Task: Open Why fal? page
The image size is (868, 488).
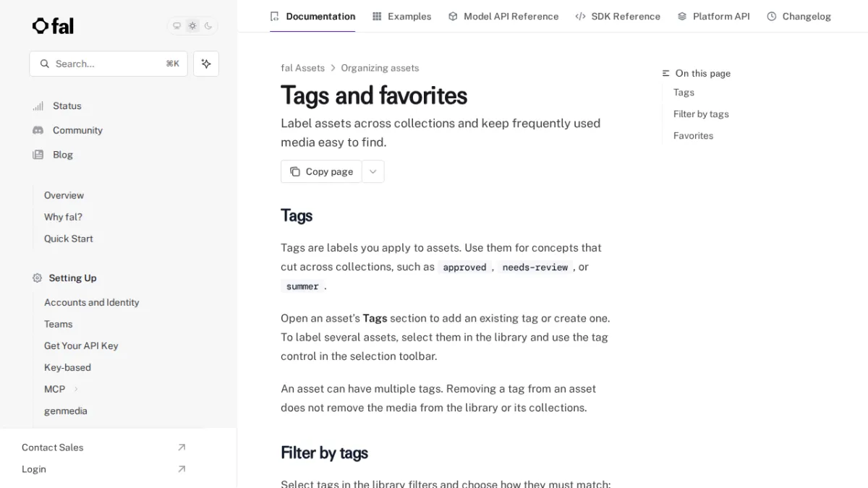Action: tap(63, 217)
